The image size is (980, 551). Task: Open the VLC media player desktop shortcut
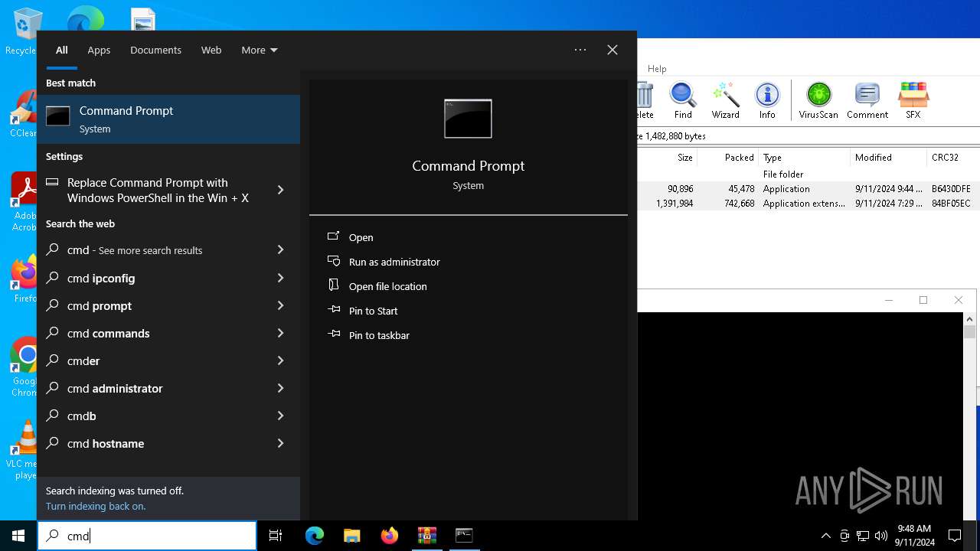[x=23, y=450]
